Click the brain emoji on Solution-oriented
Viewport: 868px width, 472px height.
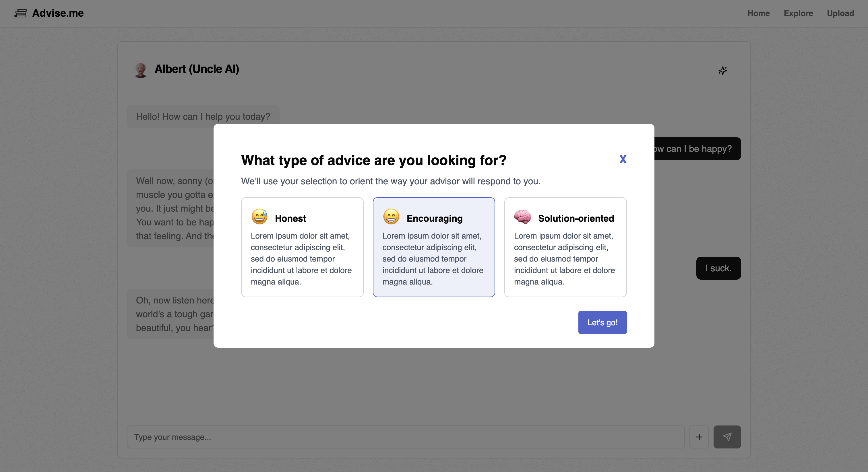point(522,217)
